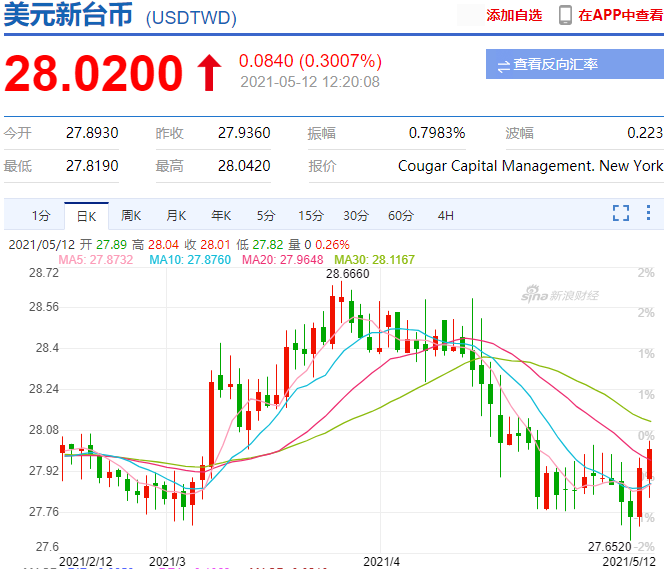The image size is (668, 569).
Task: Select the 30分 interval tab
Action: 356,215
